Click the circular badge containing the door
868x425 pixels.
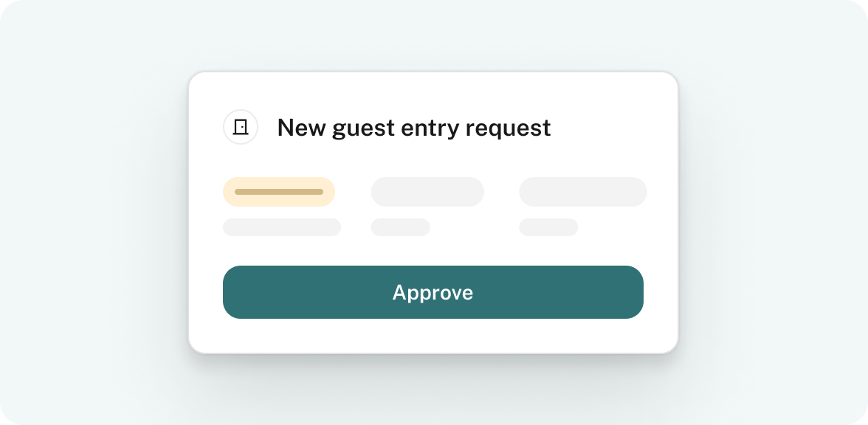pos(241,127)
